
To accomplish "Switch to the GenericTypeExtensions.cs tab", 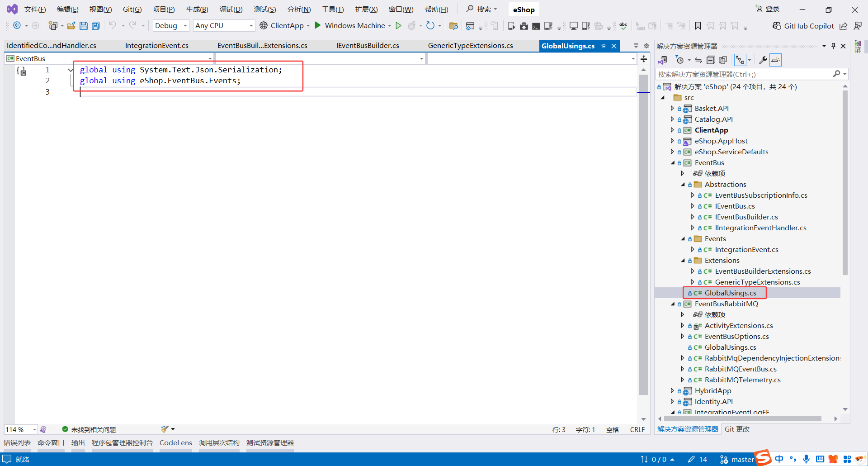I will 470,46.
